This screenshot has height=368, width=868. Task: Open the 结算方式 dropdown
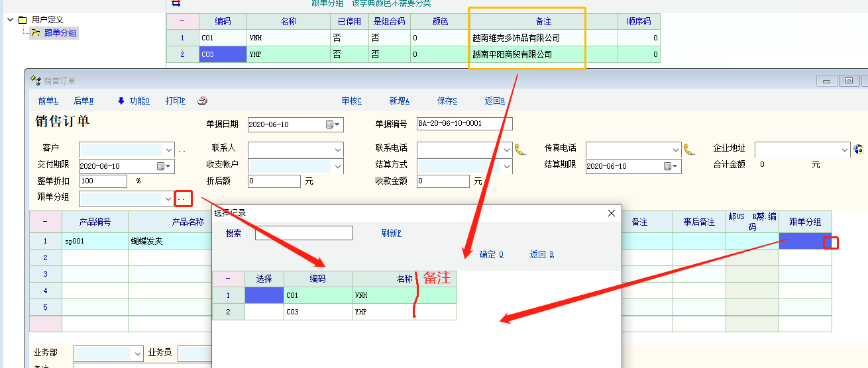click(507, 165)
